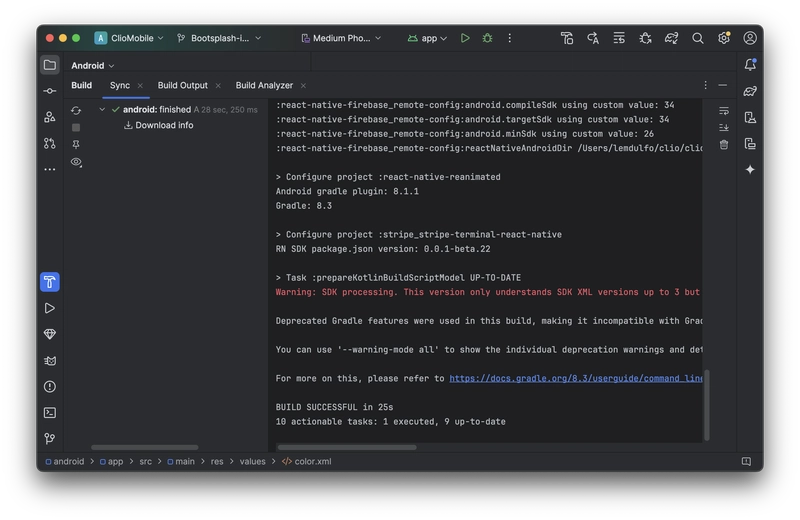Screen dimensions: 800x520
Task: Click app breadcrumb in navigation bar
Action: point(111,461)
